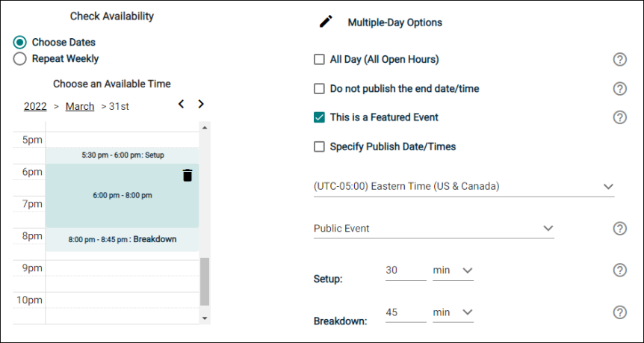Open help for All Day option
The width and height of the screenshot is (644, 343).
(x=619, y=60)
